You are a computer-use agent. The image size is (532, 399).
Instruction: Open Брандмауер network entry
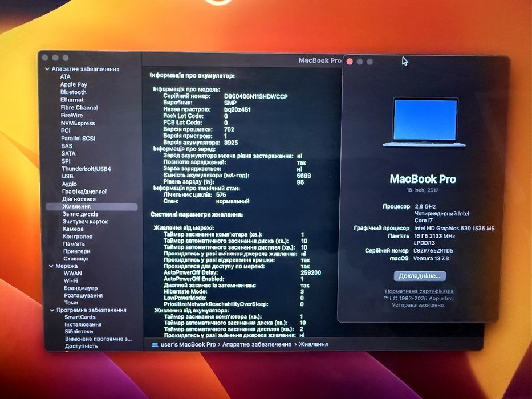(x=81, y=288)
